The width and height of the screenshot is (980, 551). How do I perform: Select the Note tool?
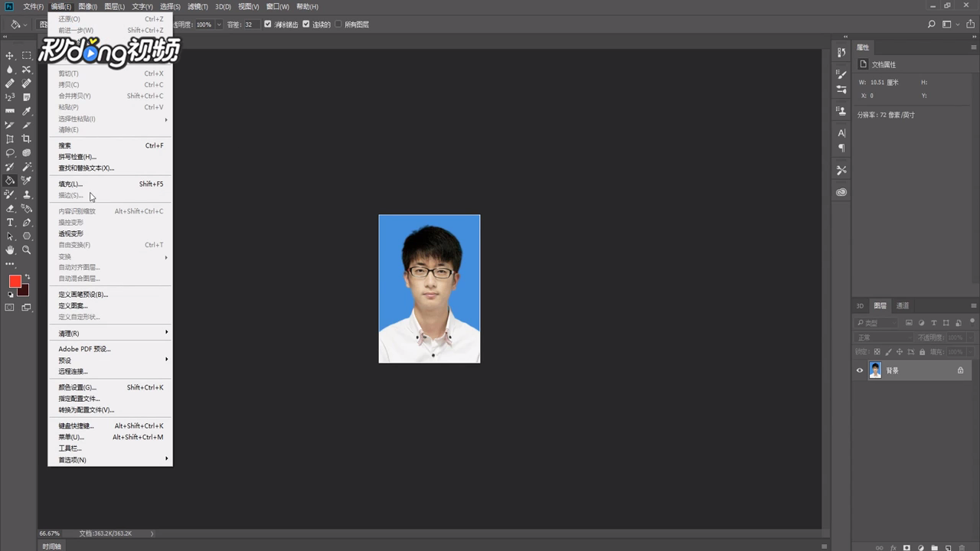(26, 97)
